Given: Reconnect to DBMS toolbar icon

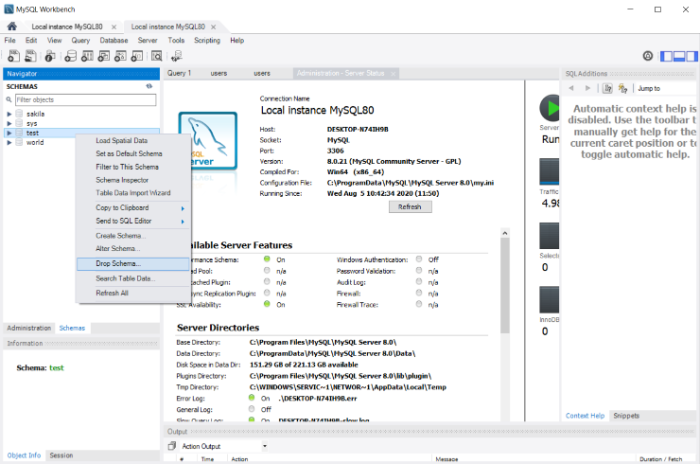Looking at the screenshot, I should 176,56.
